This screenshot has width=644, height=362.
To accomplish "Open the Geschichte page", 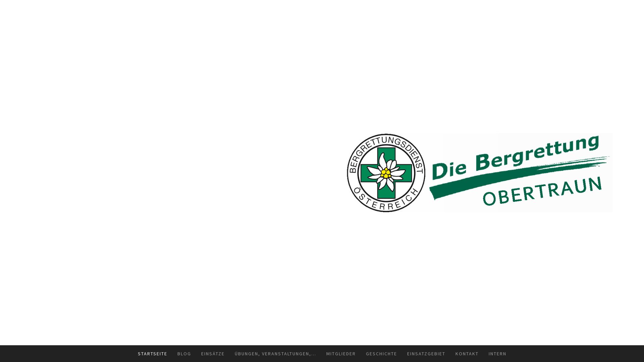I will pos(381,354).
